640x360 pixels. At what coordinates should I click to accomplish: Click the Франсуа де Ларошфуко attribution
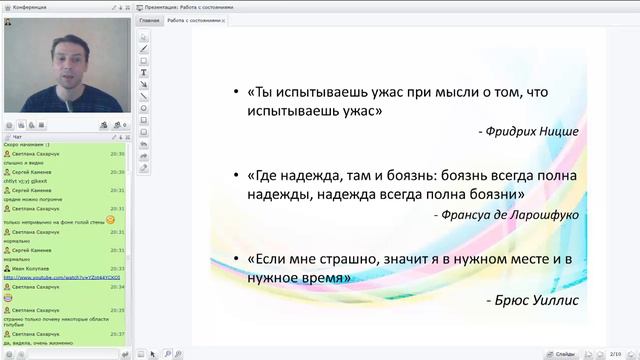click(506, 214)
